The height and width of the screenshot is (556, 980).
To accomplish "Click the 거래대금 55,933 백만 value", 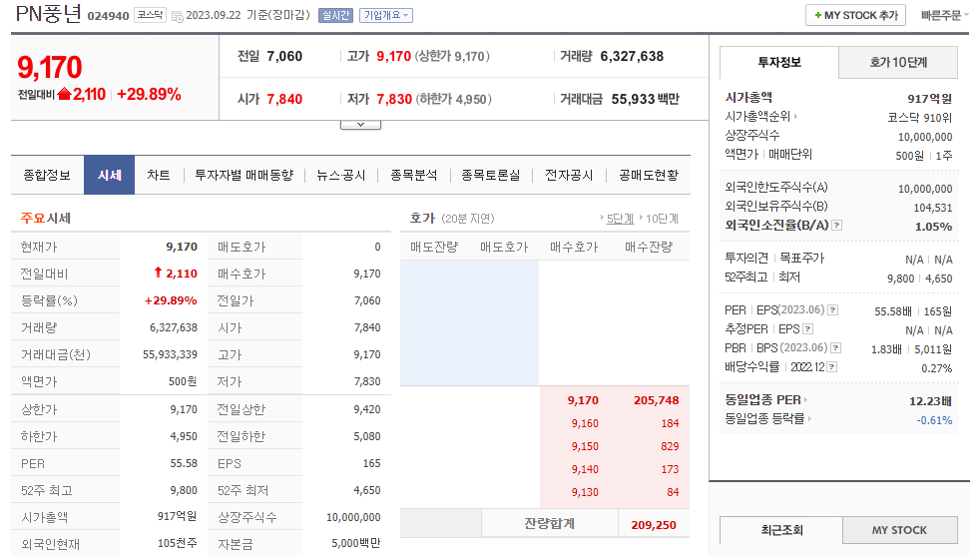I will [x=645, y=99].
